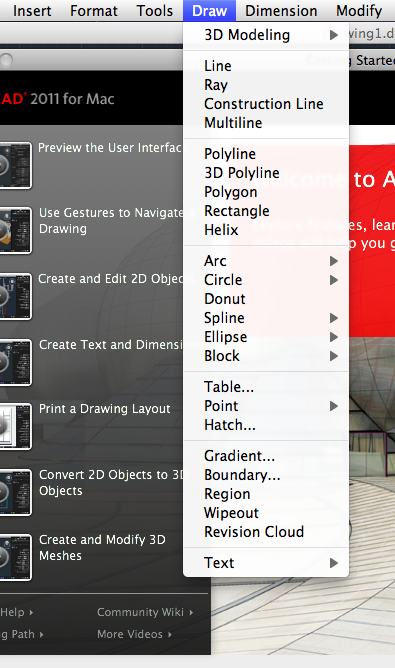Select Construction Line command

[266, 104]
